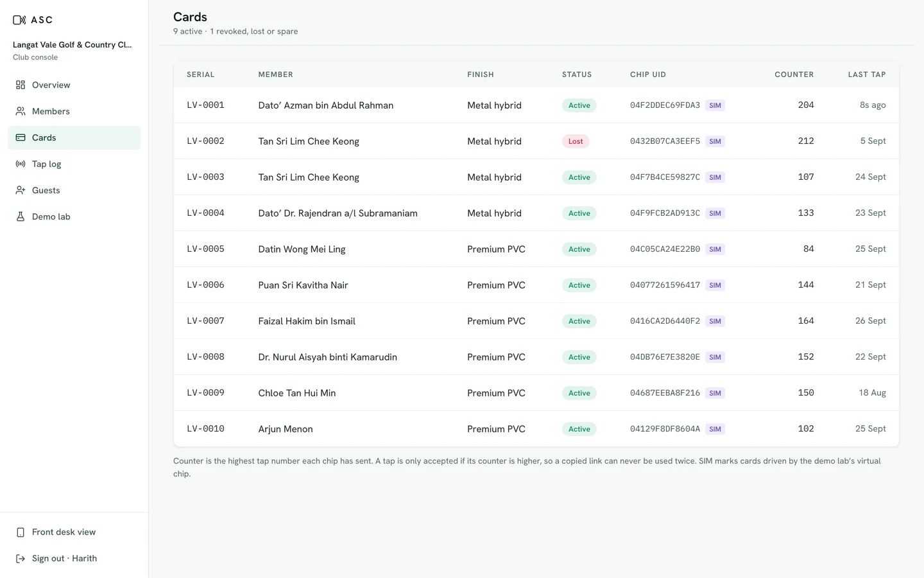The image size is (924, 578).
Task: Click the SIM badge on LV-0005 row
Action: tap(715, 249)
